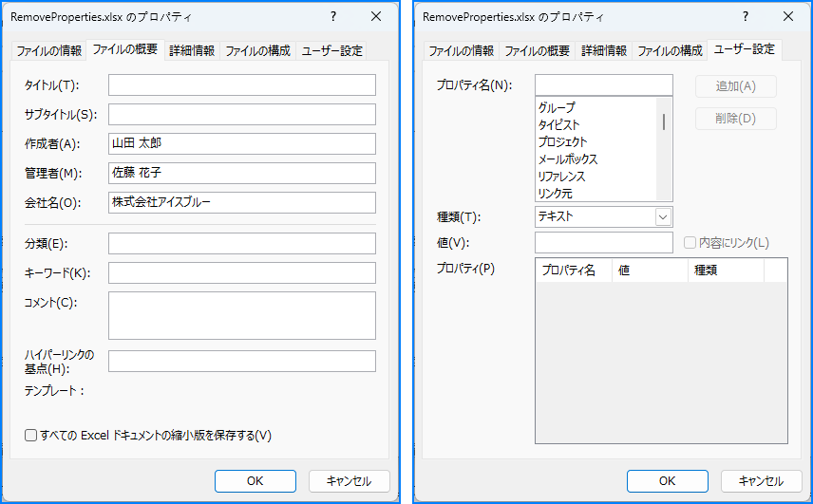Select ユーザー設定 tab in right dialog
Image resolution: width=813 pixels, height=504 pixels.
(745, 49)
